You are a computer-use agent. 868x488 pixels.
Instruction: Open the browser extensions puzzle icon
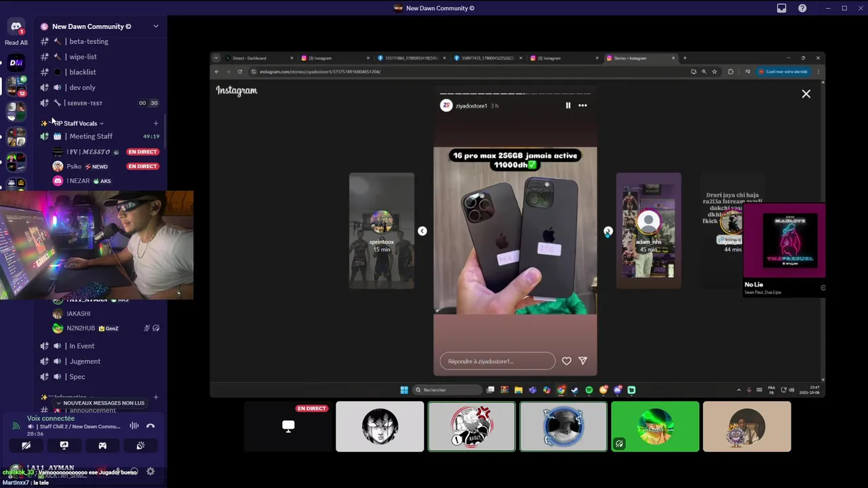point(730,71)
